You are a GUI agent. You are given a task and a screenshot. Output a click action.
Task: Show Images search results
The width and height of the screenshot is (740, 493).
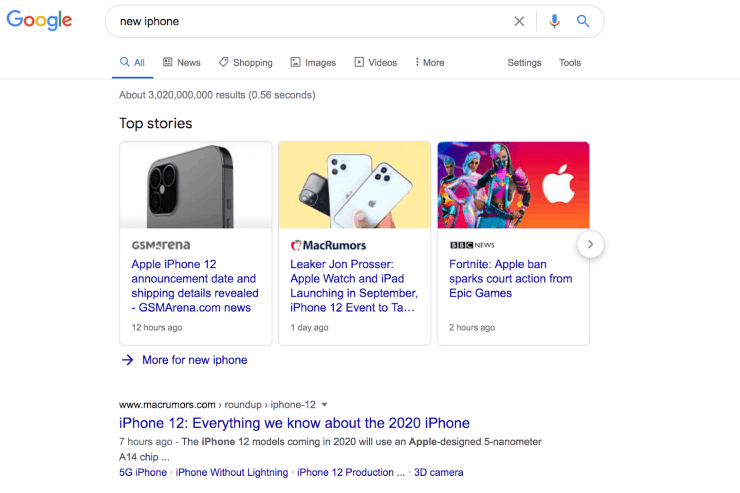click(313, 62)
